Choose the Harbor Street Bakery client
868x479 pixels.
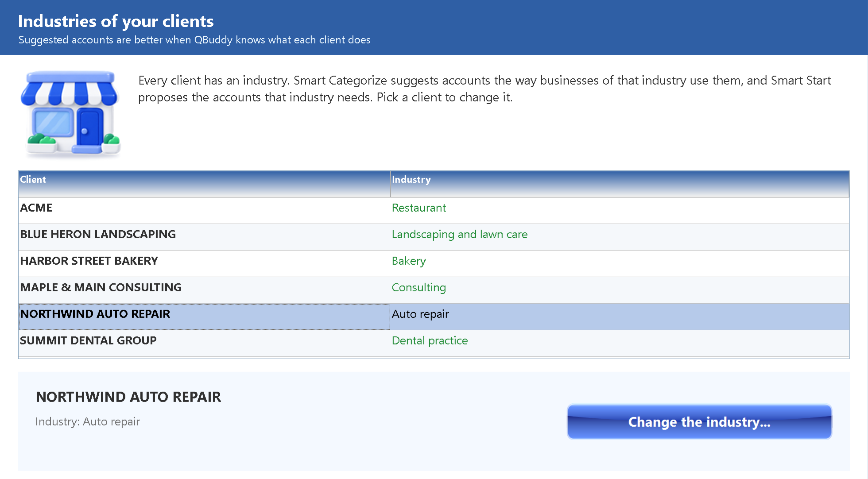tap(89, 261)
